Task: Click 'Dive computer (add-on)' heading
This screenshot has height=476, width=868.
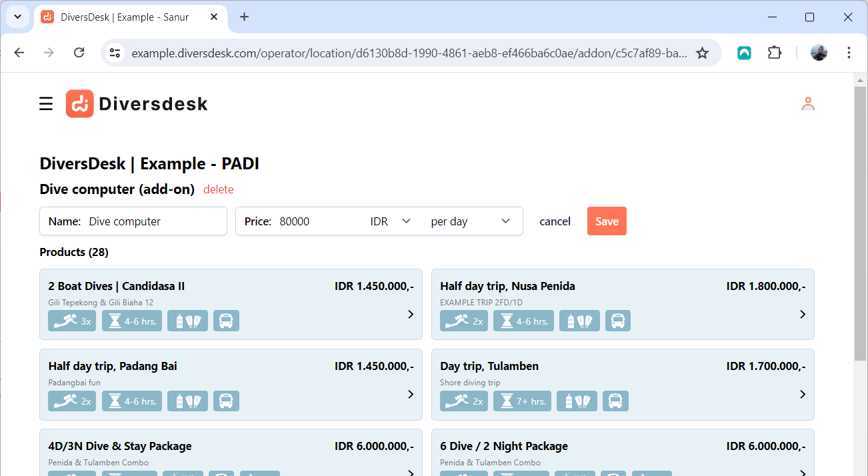Action: 117,189
